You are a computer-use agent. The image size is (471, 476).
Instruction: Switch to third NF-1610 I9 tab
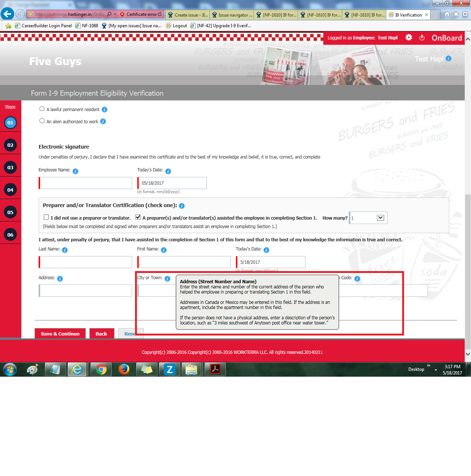coord(364,15)
